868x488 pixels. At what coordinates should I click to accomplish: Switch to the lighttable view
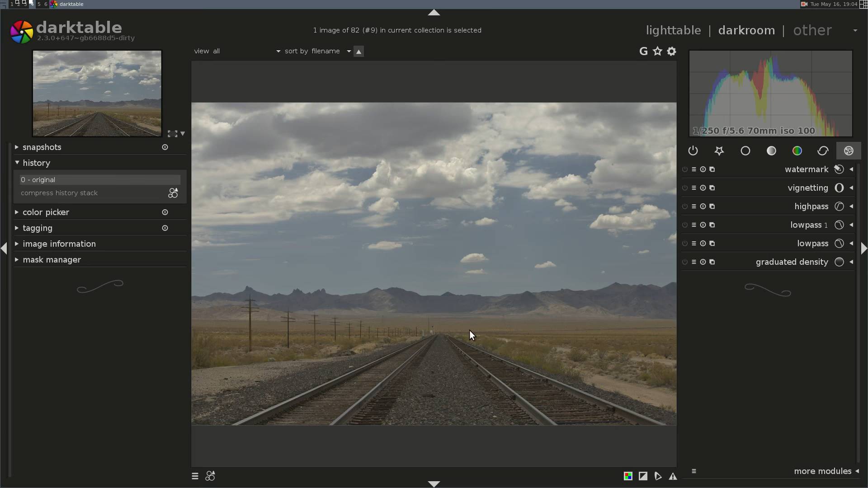tap(673, 30)
